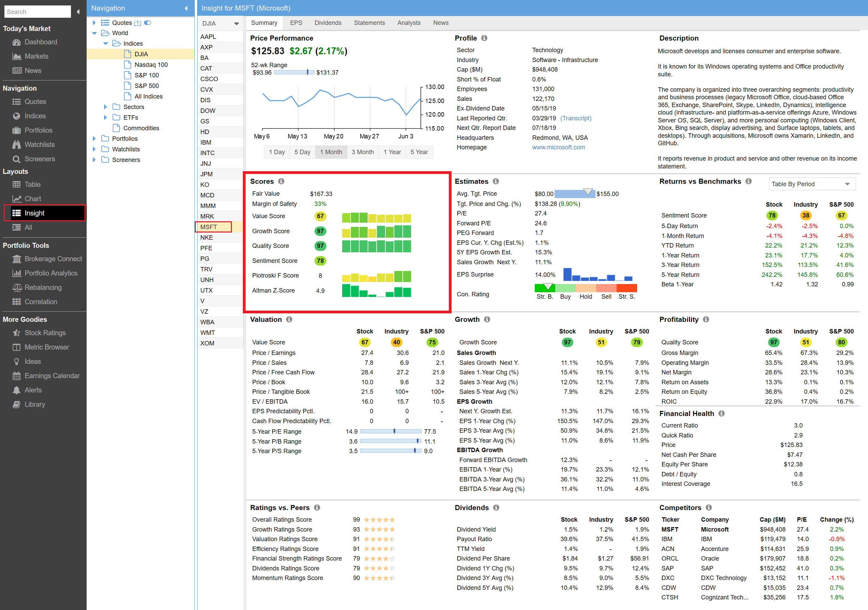Visit www.microsoft.com homepage link
This screenshot has width=868, height=610.
click(x=558, y=147)
